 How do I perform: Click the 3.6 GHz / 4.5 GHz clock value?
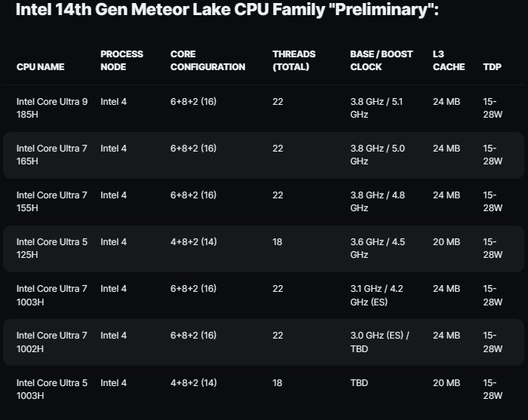pyautogui.click(x=377, y=248)
